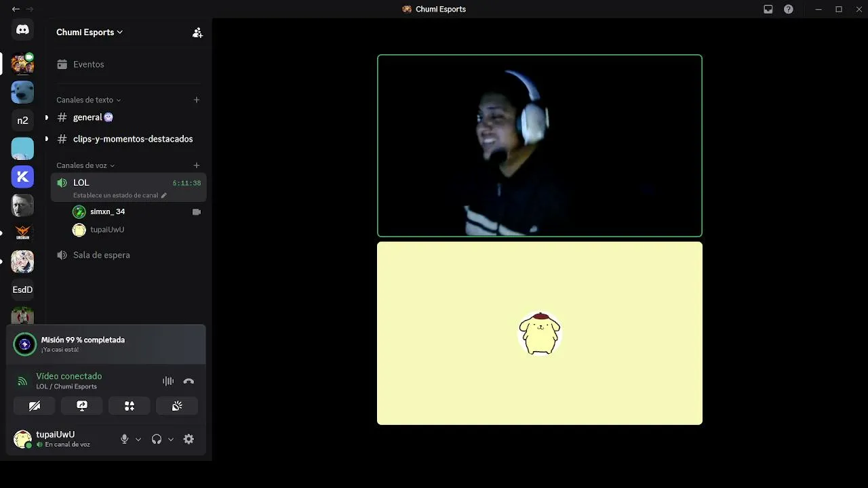Open the Misión 99 % completada banner
868x488 pixels.
[106, 344]
